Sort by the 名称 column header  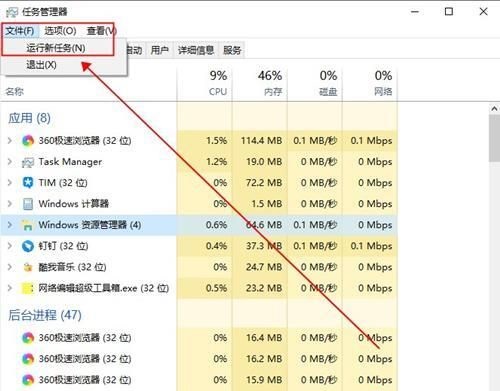coord(15,91)
